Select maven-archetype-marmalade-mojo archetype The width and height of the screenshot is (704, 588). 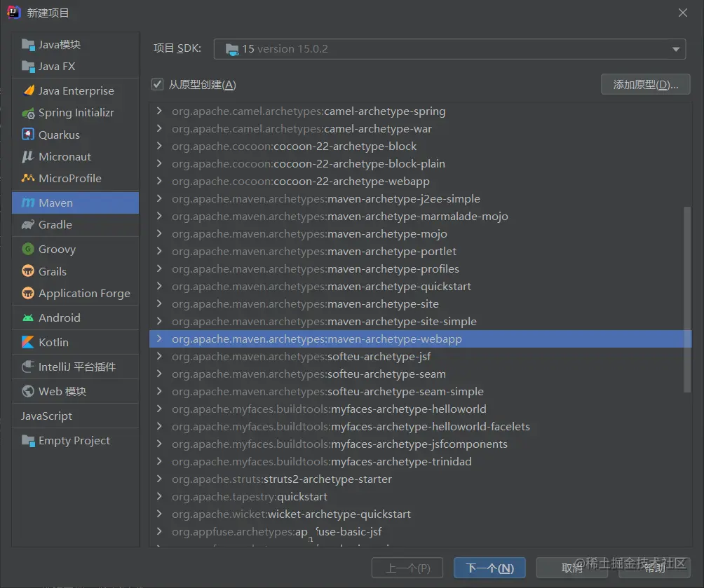tap(420, 217)
